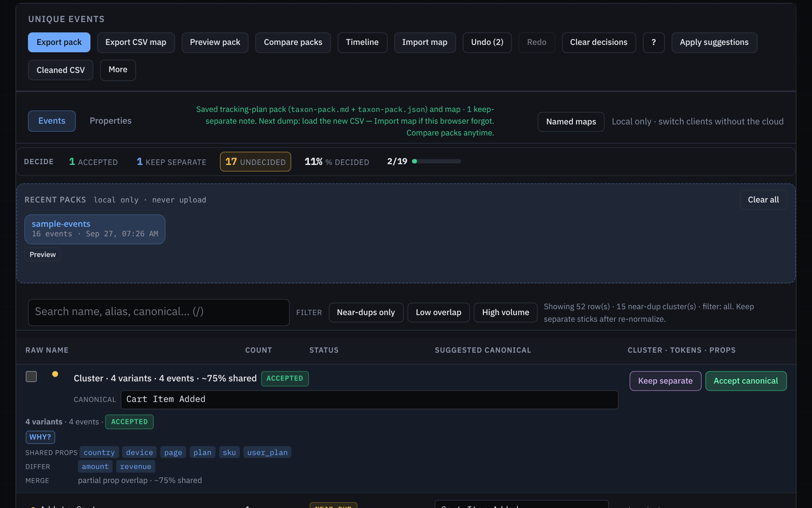The height and width of the screenshot is (508, 812).
Task: Click the "amount" differing prop tag
Action: coord(95,467)
